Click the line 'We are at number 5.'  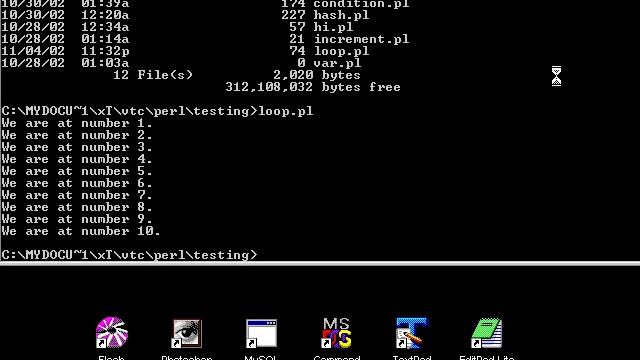click(x=77, y=171)
